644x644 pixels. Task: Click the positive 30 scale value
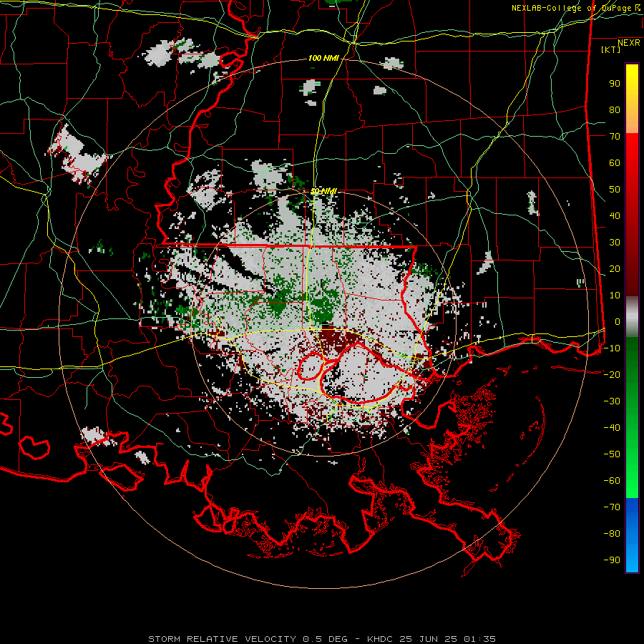pyautogui.click(x=615, y=243)
